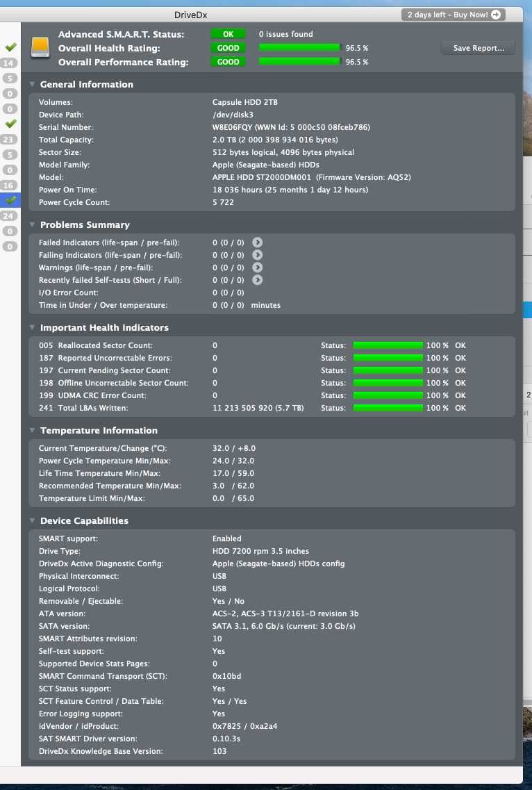Select sidebar item with badge 16
The height and width of the screenshot is (790, 532).
coord(8,186)
